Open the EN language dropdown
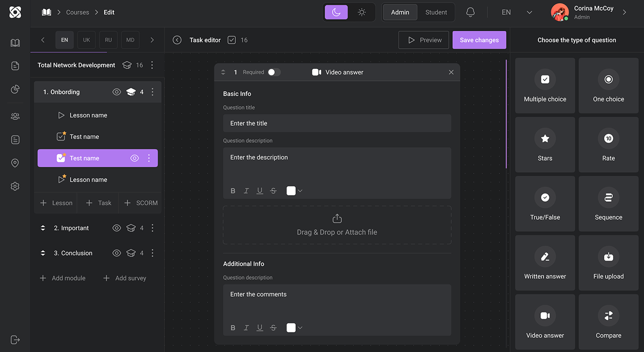Screen dimensions: 644x352 [517, 12]
